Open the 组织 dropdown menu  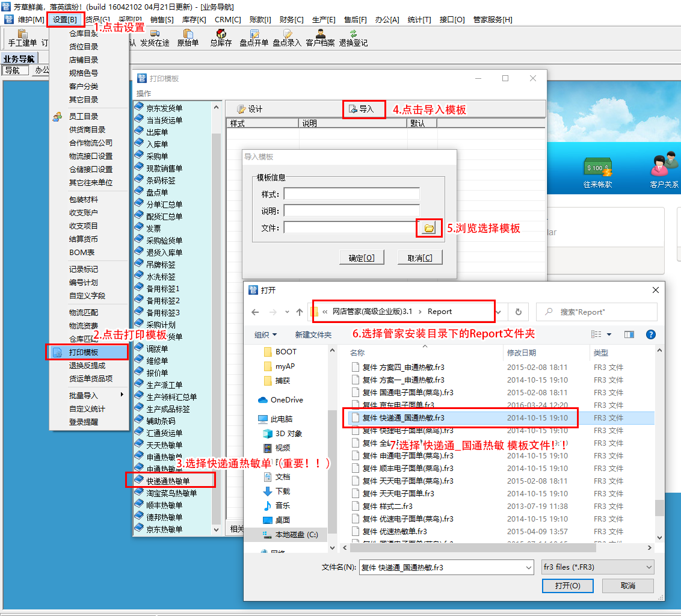(265, 334)
